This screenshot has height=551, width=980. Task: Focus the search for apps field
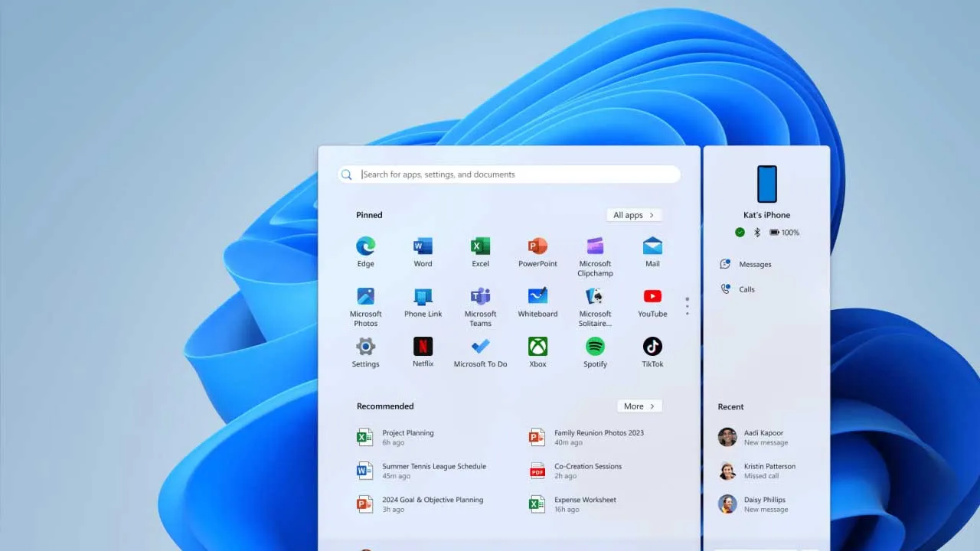coord(509,174)
